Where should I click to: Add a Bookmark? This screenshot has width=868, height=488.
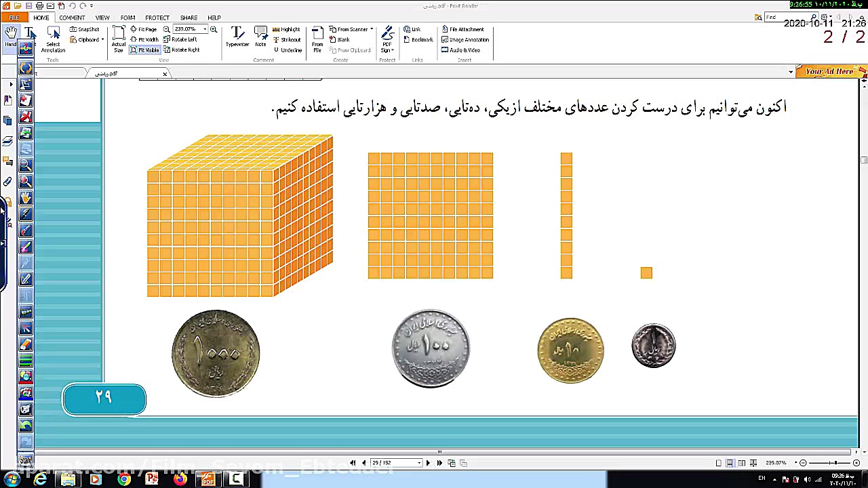[418, 39]
